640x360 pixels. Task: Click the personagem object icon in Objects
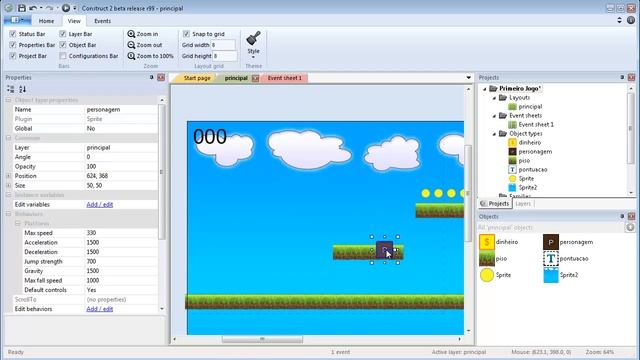click(x=551, y=242)
